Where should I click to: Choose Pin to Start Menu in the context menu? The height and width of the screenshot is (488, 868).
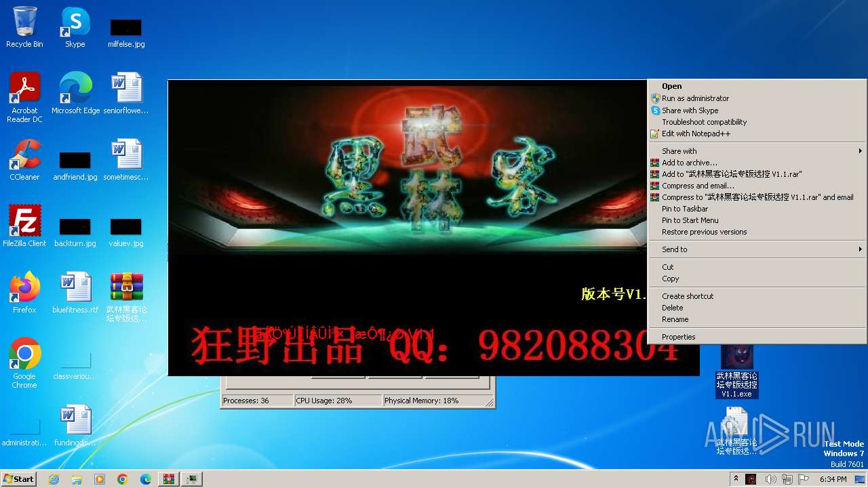point(756,220)
